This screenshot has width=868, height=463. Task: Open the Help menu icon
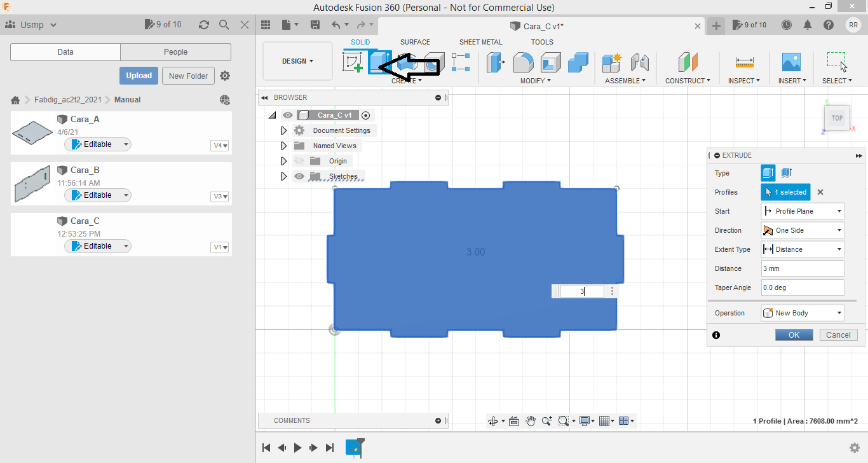(829, 25)
